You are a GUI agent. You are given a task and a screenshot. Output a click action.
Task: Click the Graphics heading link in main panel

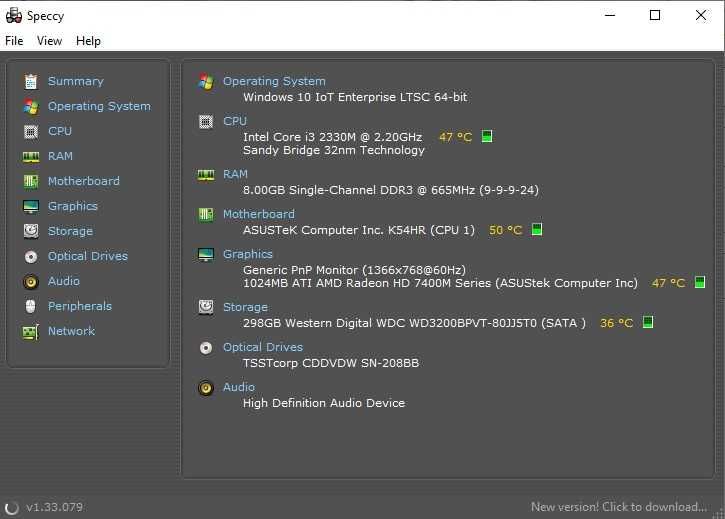click(x=248, y=254)
